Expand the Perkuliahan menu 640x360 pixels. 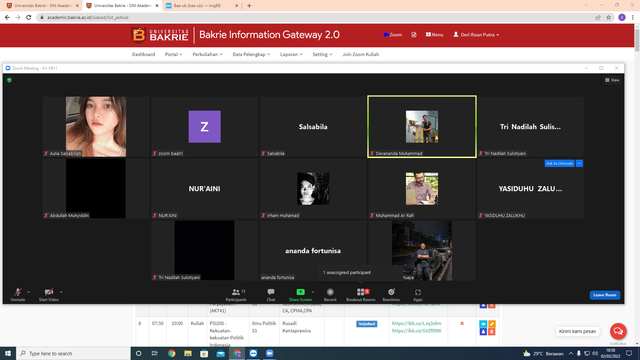point(207,54)
